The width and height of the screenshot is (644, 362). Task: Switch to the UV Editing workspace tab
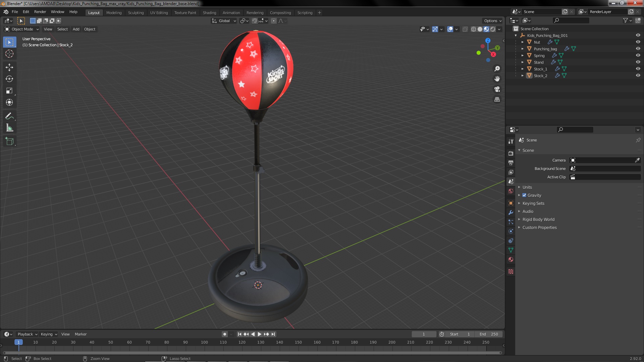[159, 13]
